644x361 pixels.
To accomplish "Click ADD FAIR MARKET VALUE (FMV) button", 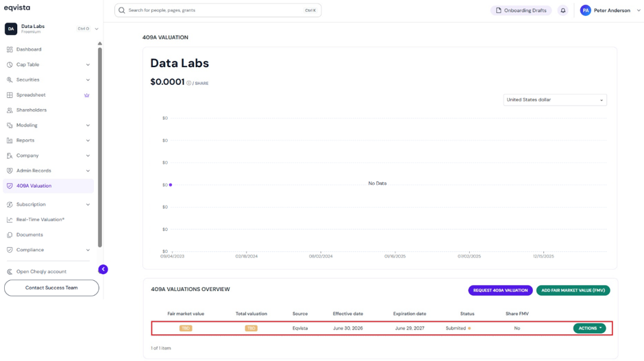I will point(573,290).
